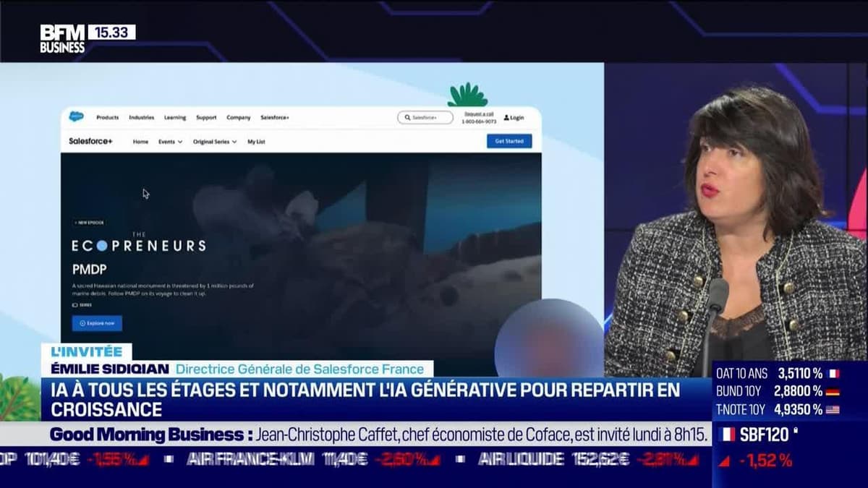Select the Home tab in Salesforce+
Screen dimensions: 868x488
pos(140,142)
